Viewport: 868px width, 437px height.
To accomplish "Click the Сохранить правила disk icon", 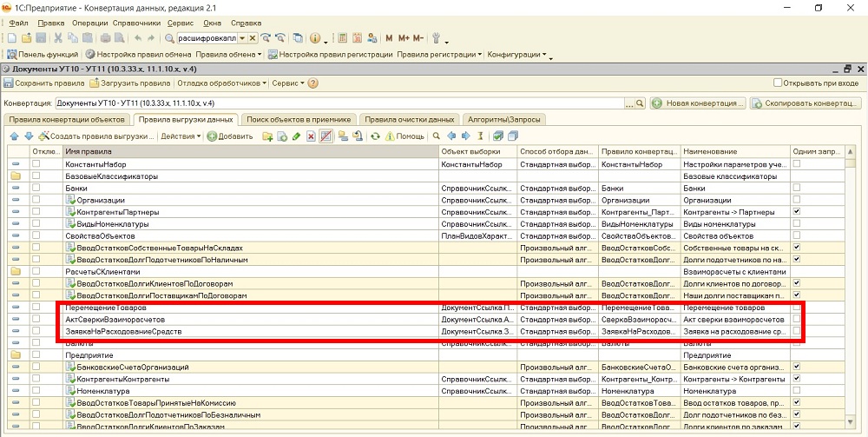I will [x=9, y=83].
